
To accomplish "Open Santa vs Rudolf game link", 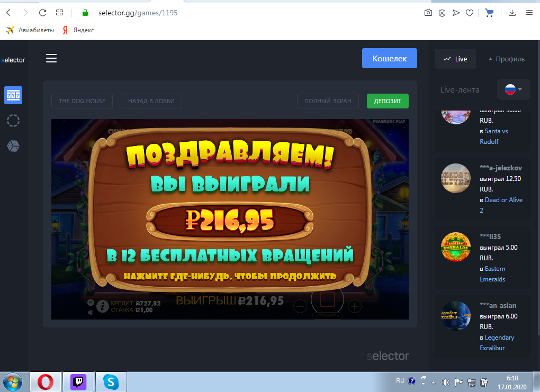I will pyautogui.click(x=494, y=136).
